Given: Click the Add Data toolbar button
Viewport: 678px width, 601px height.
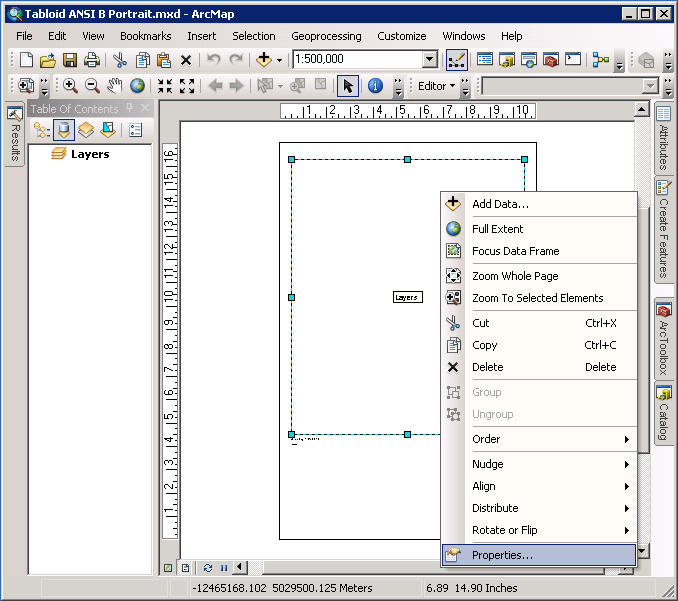Looking at the screenshot, I should (x=263, y=60).
